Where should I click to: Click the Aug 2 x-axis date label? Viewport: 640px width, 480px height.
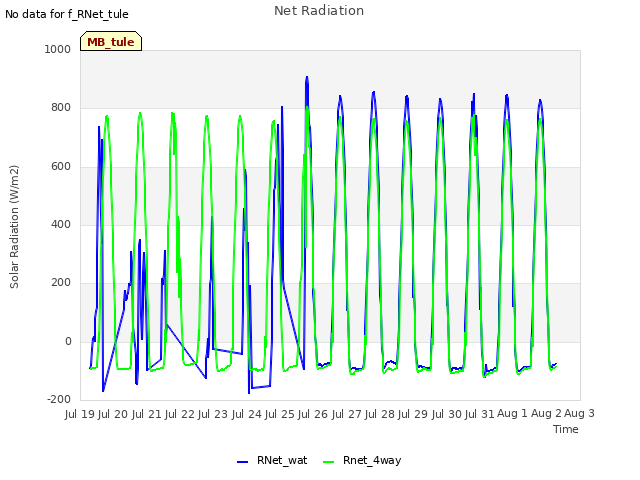(x=546, y=414)
